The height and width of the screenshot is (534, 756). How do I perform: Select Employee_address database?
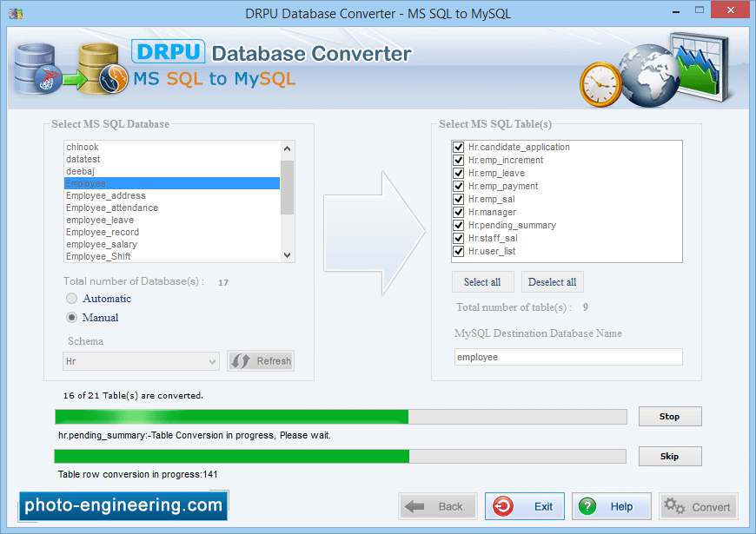172,195
